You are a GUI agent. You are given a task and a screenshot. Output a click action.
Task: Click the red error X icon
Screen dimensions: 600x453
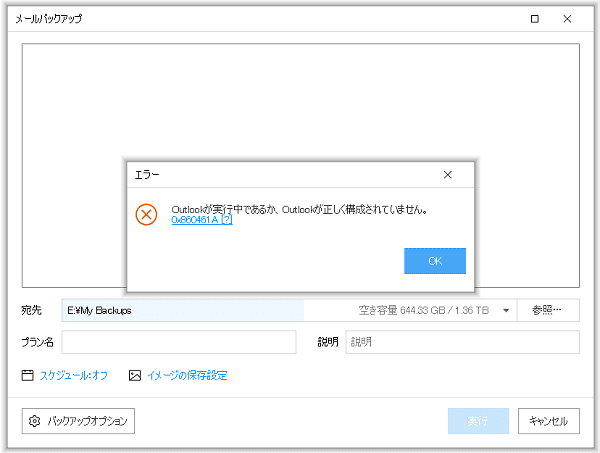coord(147,214)
